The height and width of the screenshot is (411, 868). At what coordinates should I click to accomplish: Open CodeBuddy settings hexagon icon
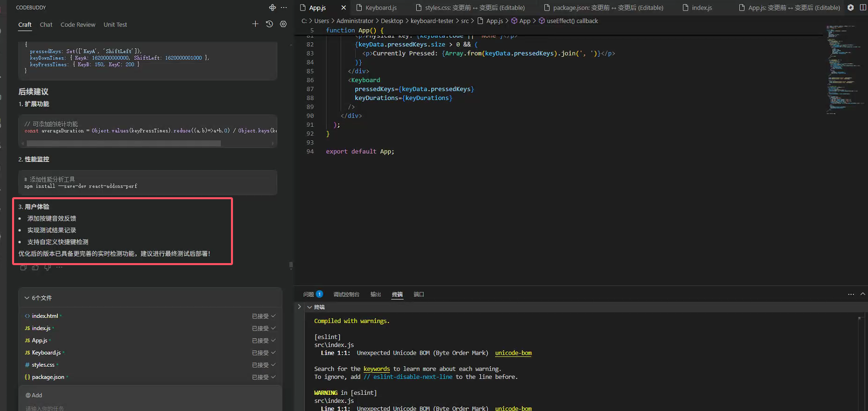283,24
